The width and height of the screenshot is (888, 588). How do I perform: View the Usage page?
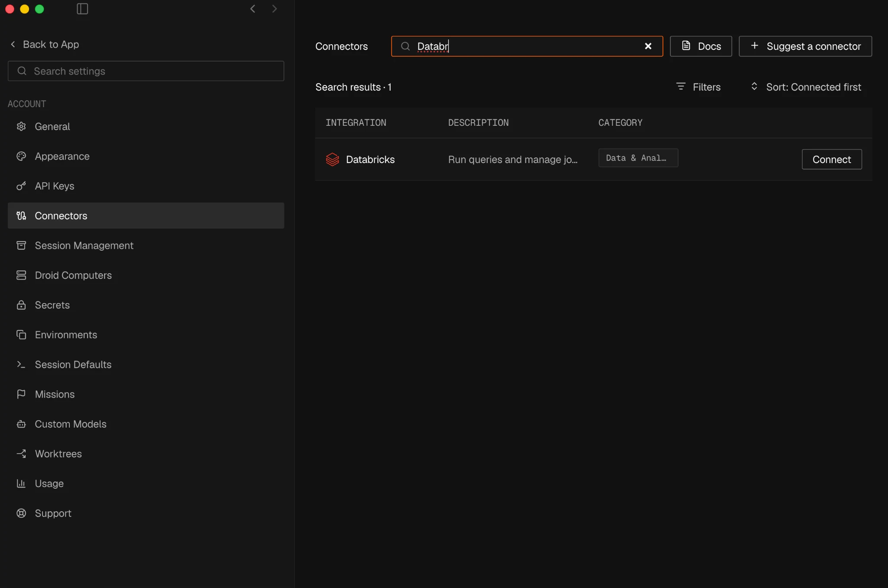point(146,483)
